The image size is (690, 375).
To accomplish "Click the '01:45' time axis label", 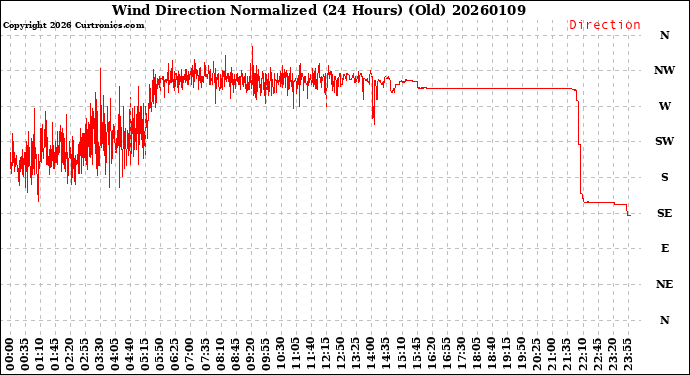I will 55,354.
